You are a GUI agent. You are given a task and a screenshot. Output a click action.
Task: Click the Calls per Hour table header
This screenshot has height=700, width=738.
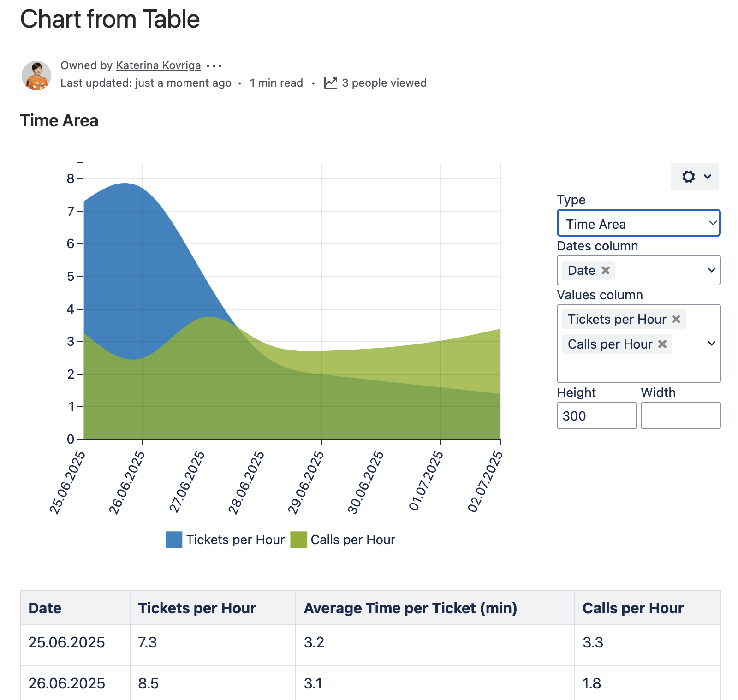click(x=633, y=608)
